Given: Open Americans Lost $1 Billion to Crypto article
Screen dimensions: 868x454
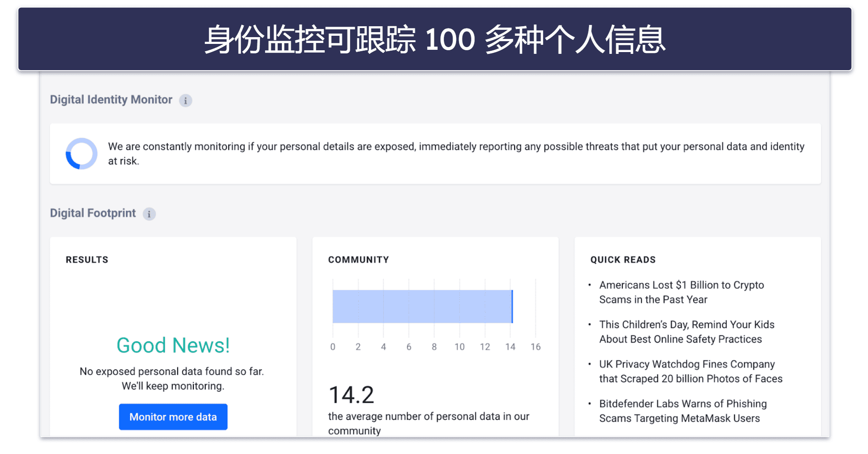Looking at the screenshot, I should [681, 292].
